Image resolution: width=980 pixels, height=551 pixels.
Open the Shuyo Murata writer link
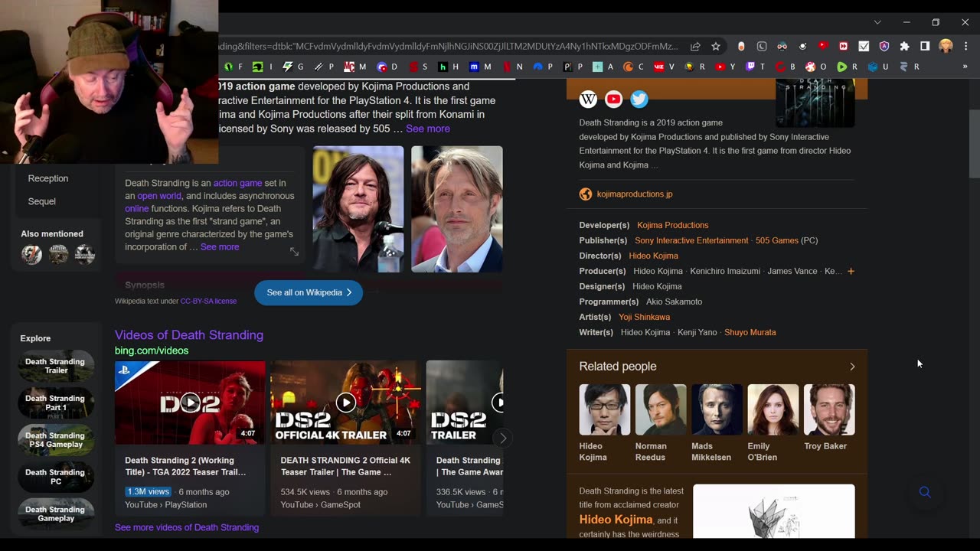(750, 332)
